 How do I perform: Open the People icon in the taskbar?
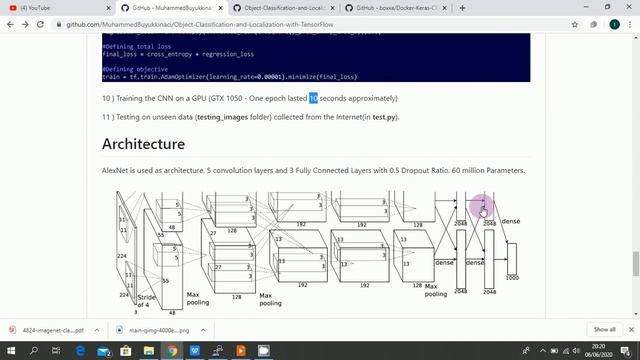tap(526, 351)
